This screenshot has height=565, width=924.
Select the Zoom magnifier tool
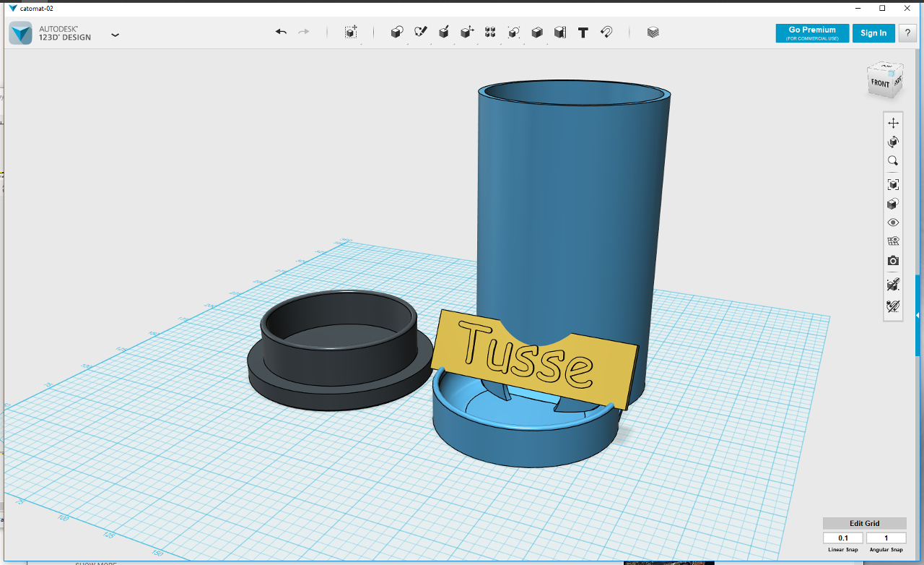893,160
